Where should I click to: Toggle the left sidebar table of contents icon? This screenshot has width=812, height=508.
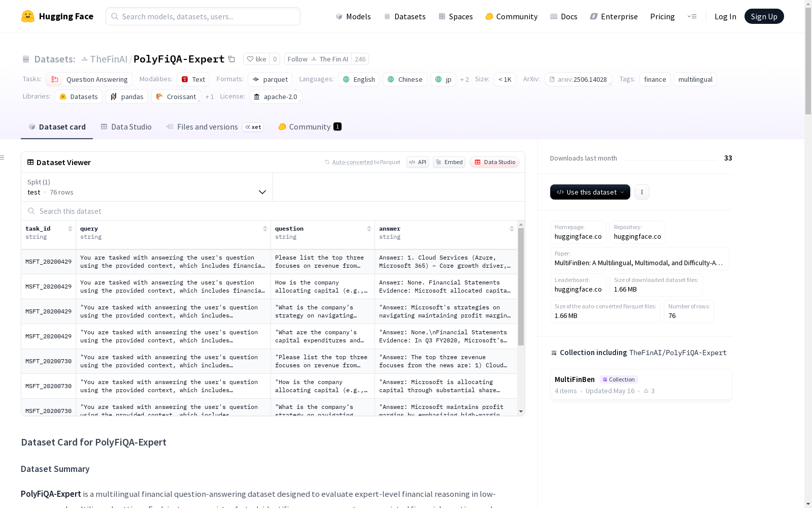(x=2, y=157)
